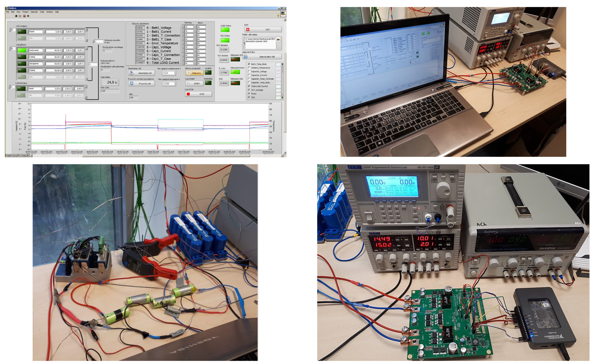
Task: Enable the Capacitor_Voltage plot checkbox
Action: pyautogui.click(x=249, y=72)
